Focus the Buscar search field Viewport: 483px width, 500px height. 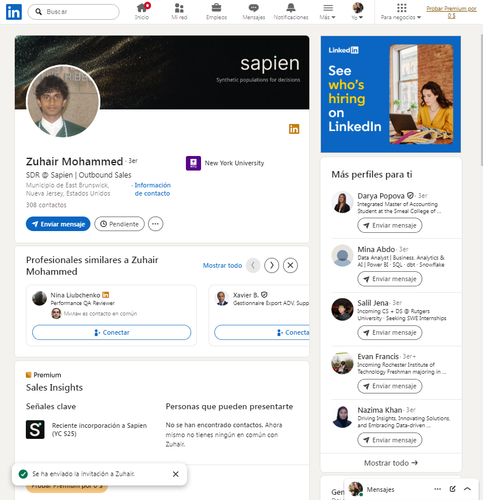(74, 12)
